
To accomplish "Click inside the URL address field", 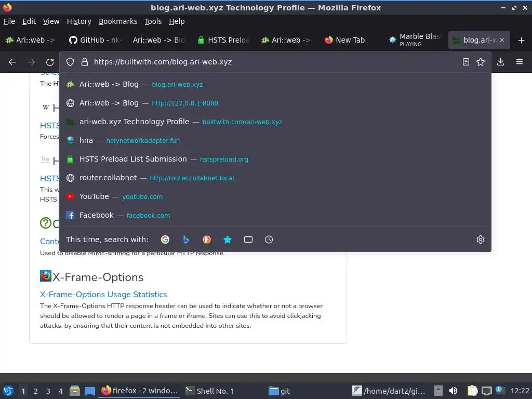I will pos(275,62).
